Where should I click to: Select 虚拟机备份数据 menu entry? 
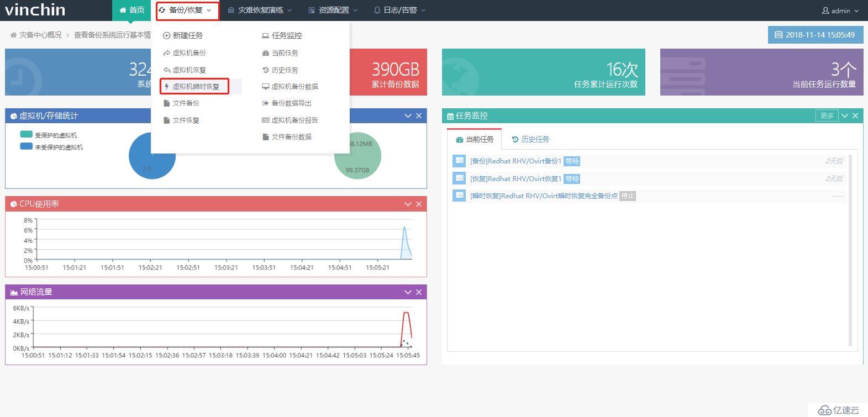(290, 87)
